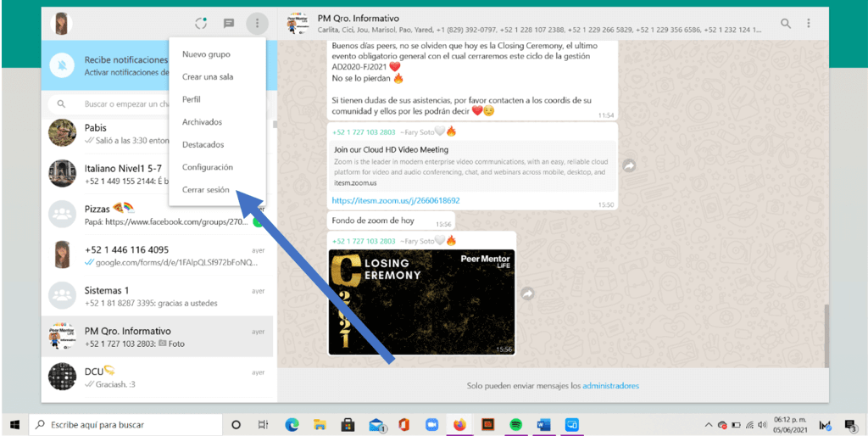868x436 pixels.
Task: Forward the Zoom meeting link message
Action: pyautogui.click(x=629, y=165)
